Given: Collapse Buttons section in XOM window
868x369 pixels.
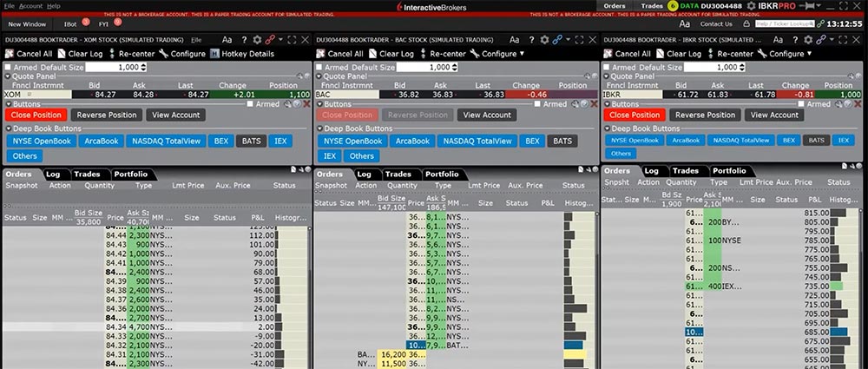Looking at the screenshot, I should pos(8,104).
